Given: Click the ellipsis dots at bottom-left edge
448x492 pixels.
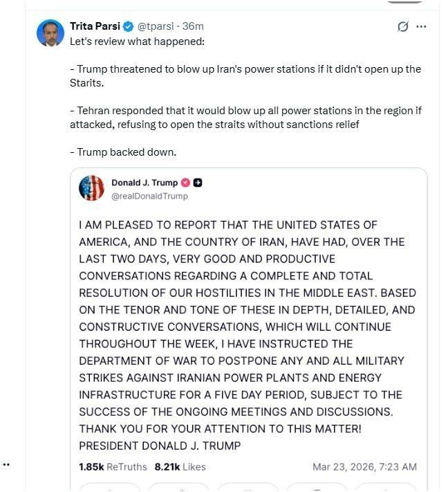Looking at the screenshot, I should pos(5,465).
